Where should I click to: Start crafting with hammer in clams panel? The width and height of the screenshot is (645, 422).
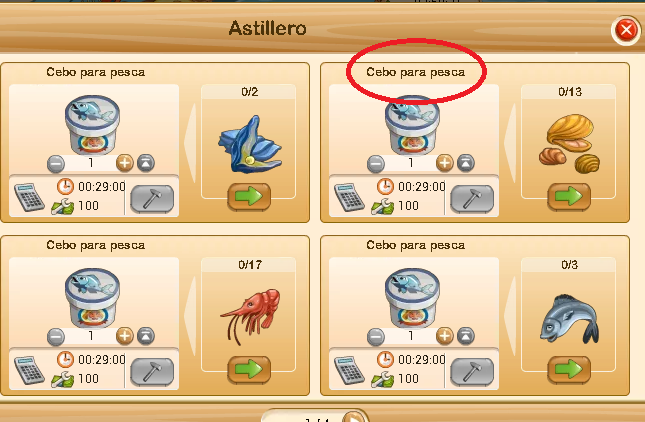(x=472, y=199)
